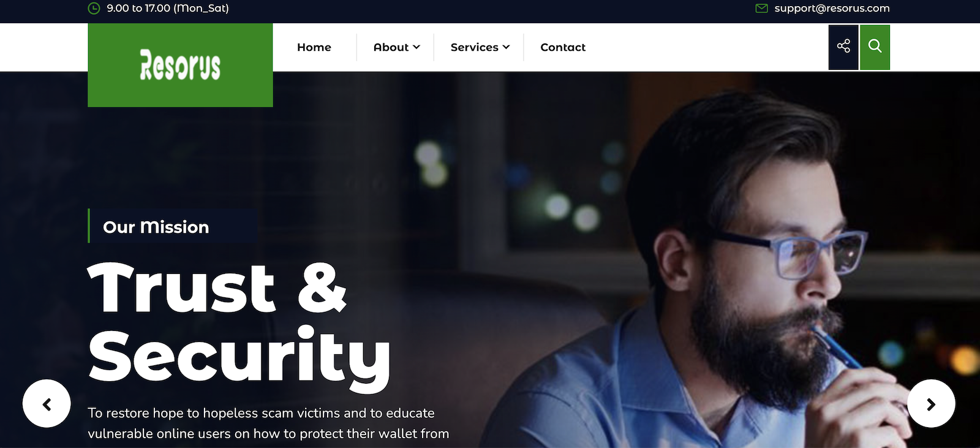Viewport: 980px width, 448px height.
Task: Expand the Services dropdown chevron
Action: coord(506,47)
